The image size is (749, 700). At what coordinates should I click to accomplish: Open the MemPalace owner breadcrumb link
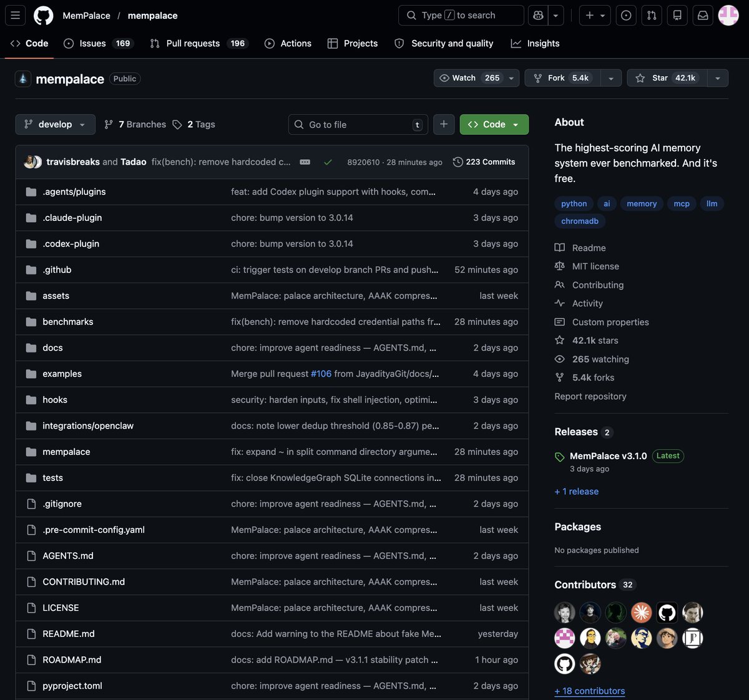[x=86, y=16]
